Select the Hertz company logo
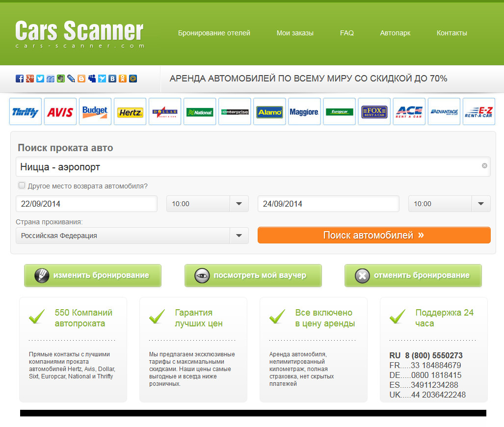 tap(130, 112)
